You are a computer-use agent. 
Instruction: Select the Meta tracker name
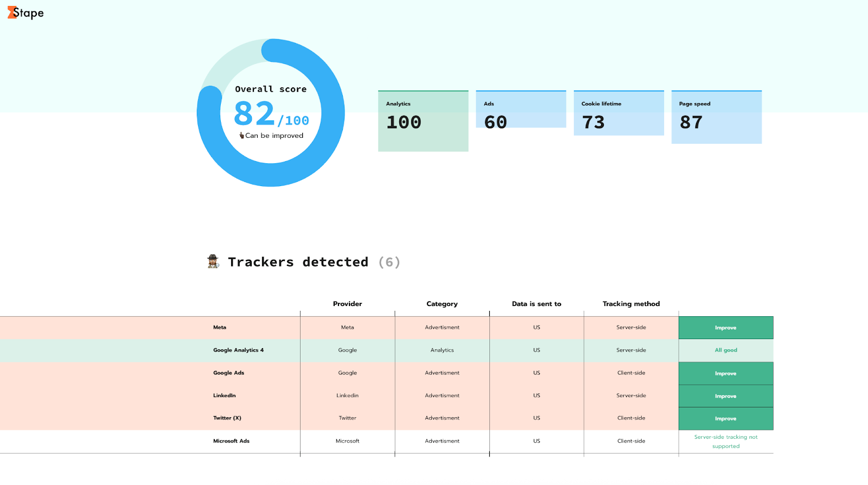click(x=220, y=327)
